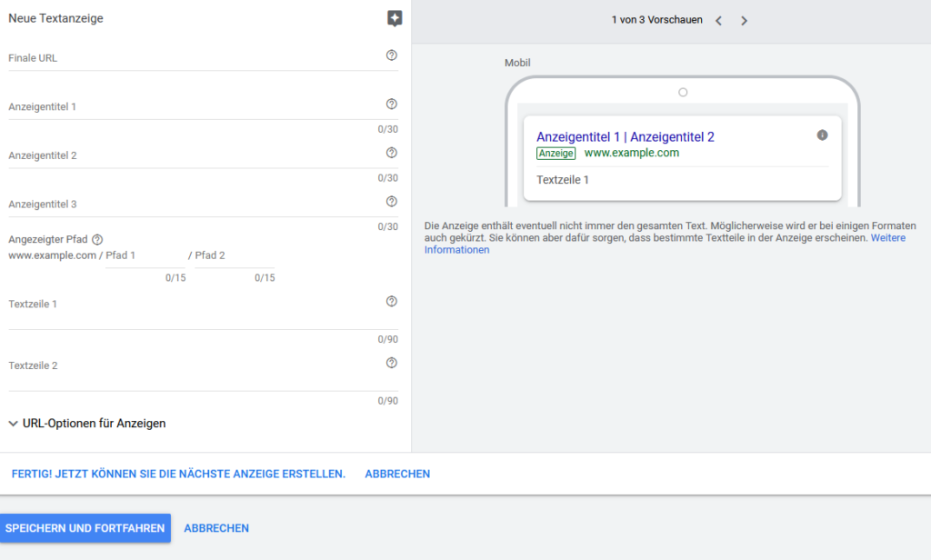Viewport: 931px width, 560px height.
Task: Focus the Anzeigentitel 1 field
Action: [x=191, y=107]
